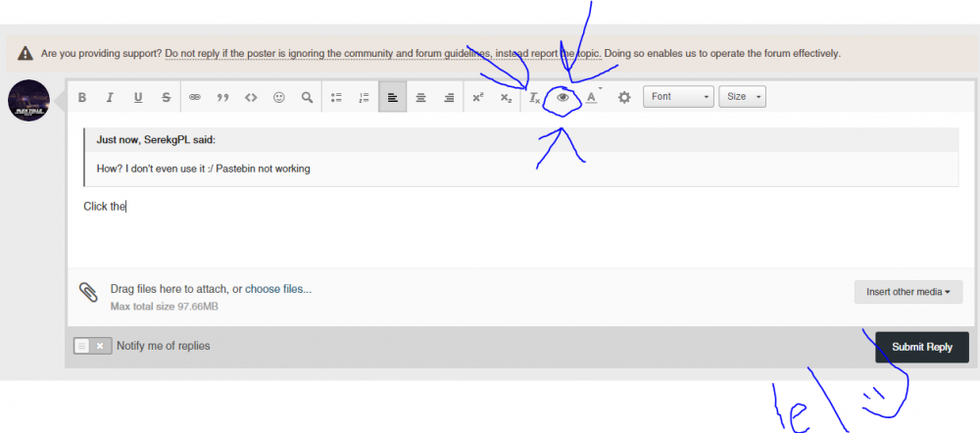The image size is (980, 433).
Task: Expand Insert other media menu
Action: point(908,292)
